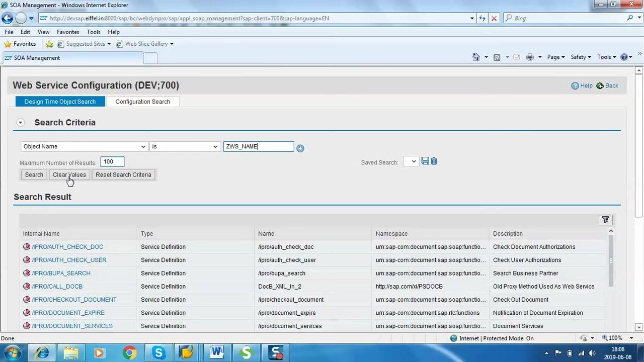Image resolution: width=644 pixels, height=362 pixels.
Task: Open /IPRO/DOCUMENT_SERVICES link
Action: 72,326
